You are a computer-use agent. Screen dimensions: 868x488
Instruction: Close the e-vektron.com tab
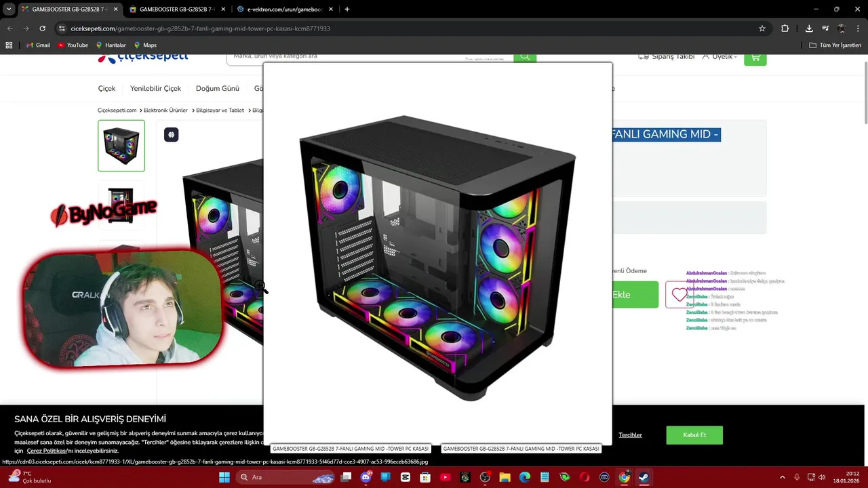tap(332, 9)
